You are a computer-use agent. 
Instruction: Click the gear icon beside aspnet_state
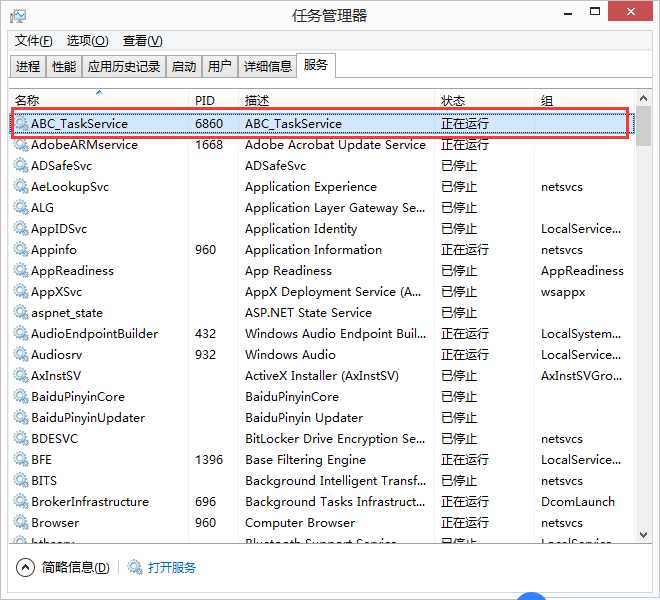21,312
